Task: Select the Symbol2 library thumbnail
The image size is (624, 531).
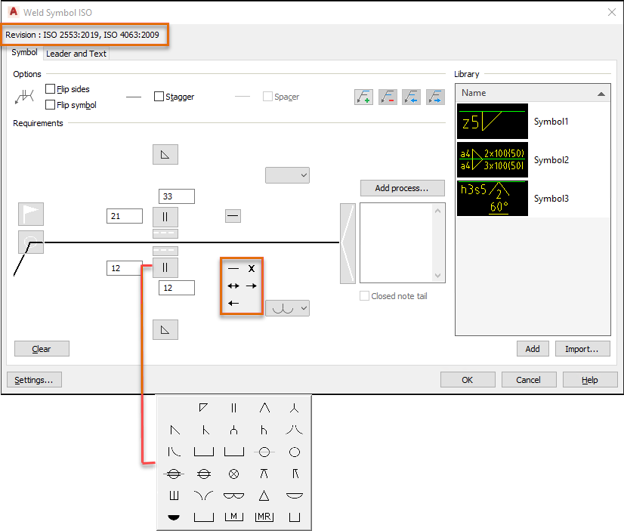Action: pyautogui.click(x=492, y=160)
